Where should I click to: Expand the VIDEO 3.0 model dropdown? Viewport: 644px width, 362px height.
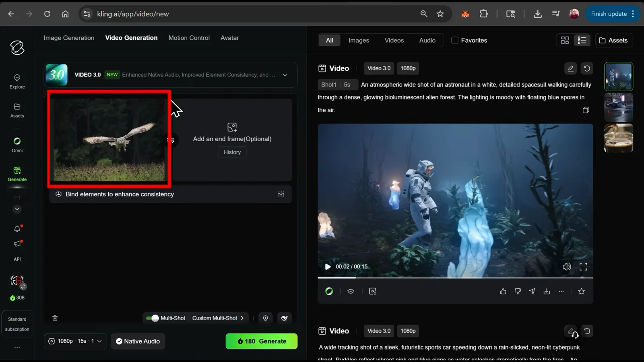(x=285, y=75)
